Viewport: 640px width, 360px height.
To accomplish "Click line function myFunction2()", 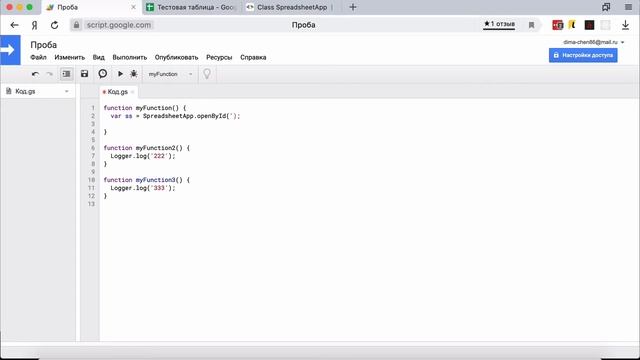I will [147, 148].
